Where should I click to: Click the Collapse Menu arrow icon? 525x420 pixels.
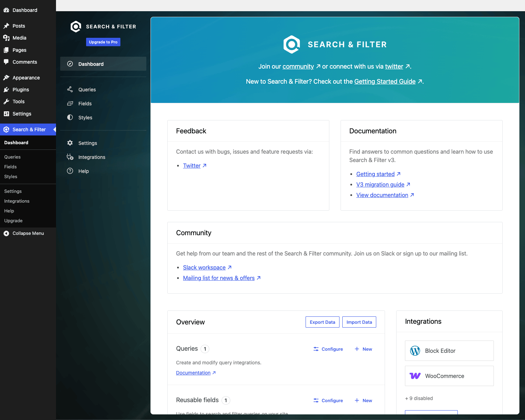6,233
